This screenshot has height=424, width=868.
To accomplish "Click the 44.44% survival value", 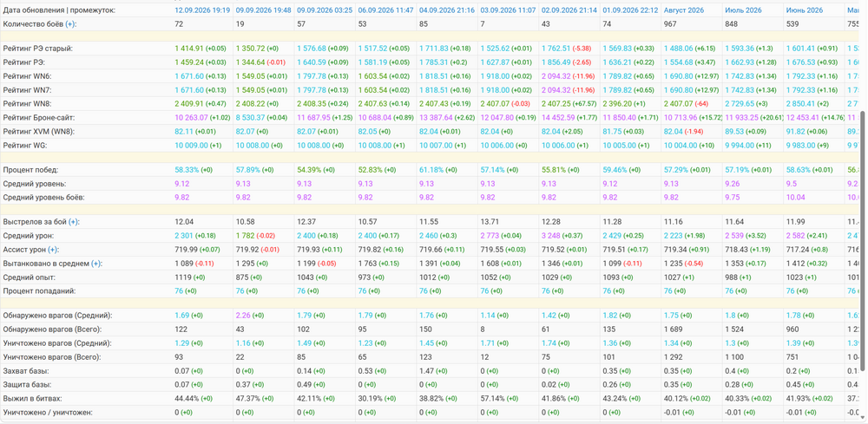I will click(187, 398).
